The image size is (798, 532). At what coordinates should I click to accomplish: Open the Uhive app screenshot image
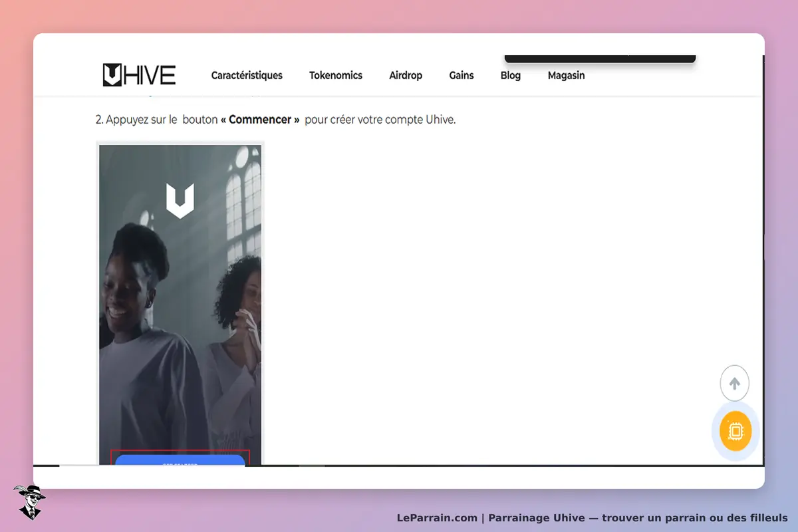180,303
